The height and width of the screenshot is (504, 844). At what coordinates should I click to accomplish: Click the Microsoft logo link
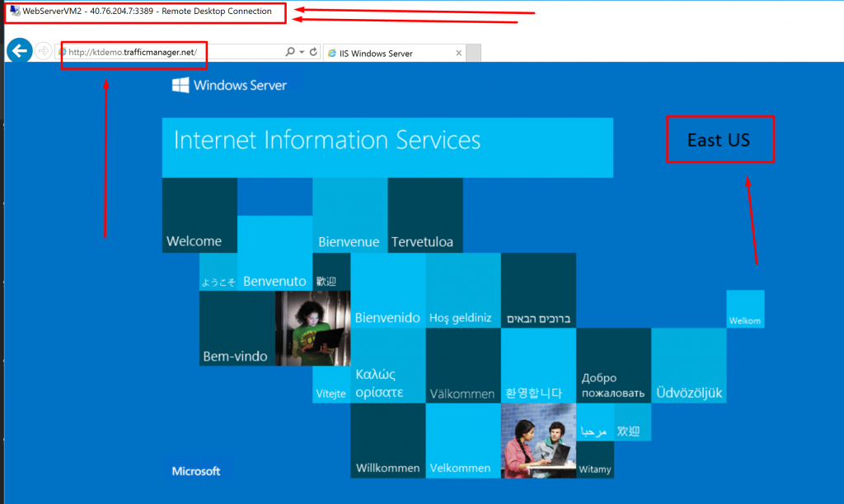[196, 471]
